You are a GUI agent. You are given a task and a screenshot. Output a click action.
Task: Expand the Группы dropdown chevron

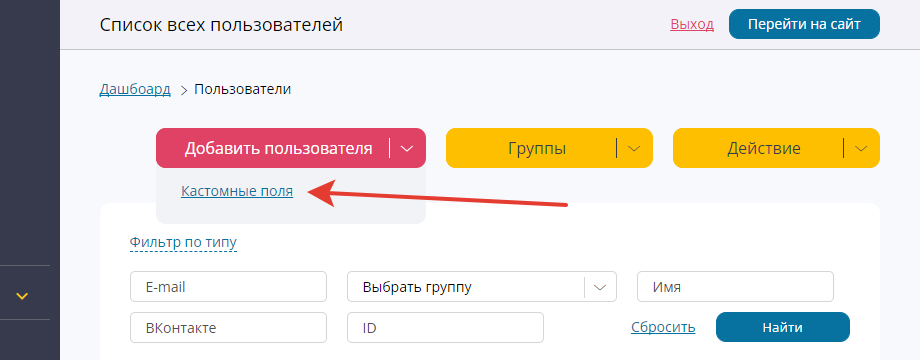634,148
